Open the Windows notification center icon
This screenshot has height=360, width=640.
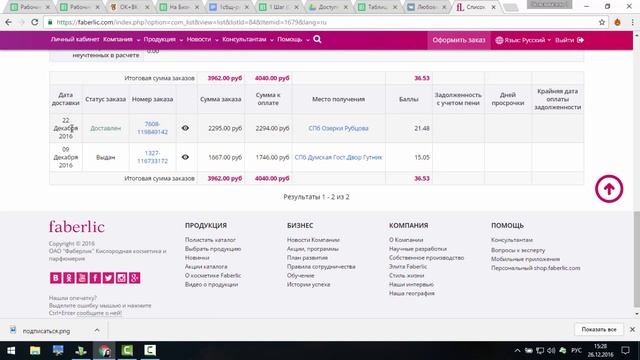point(625,350)
